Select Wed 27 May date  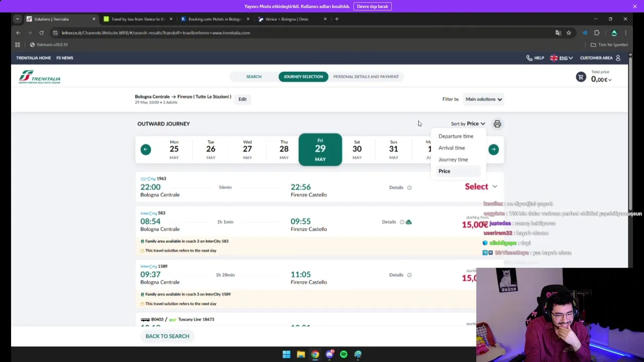[x=248, y=149]
